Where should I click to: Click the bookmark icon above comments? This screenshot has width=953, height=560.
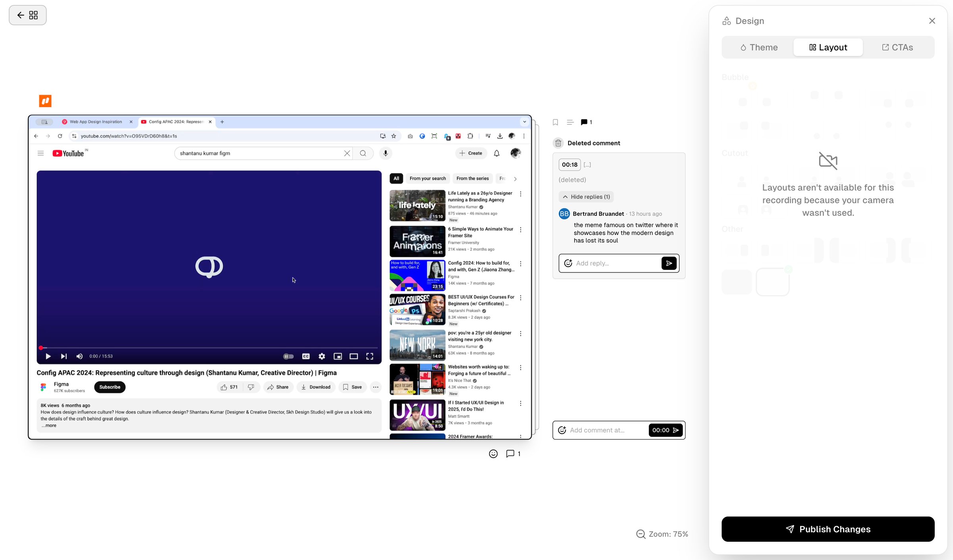(x=556, y=122)
